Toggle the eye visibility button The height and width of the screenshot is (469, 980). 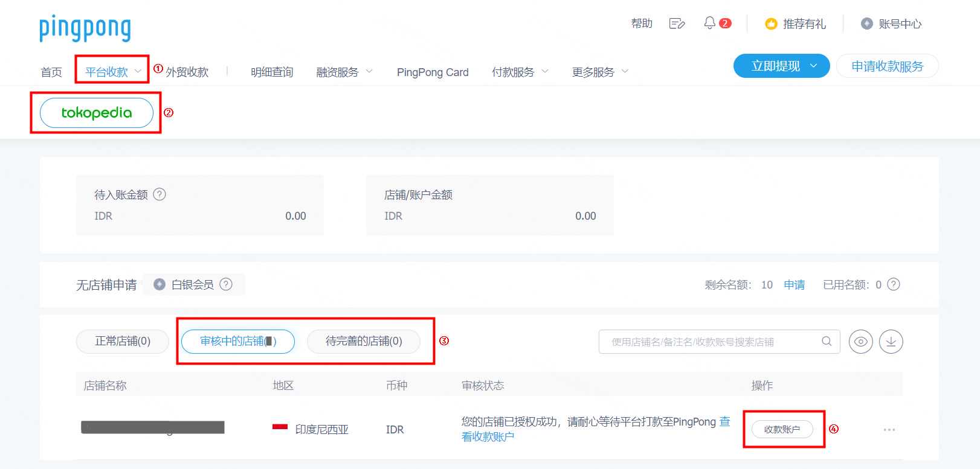(861, 342)
